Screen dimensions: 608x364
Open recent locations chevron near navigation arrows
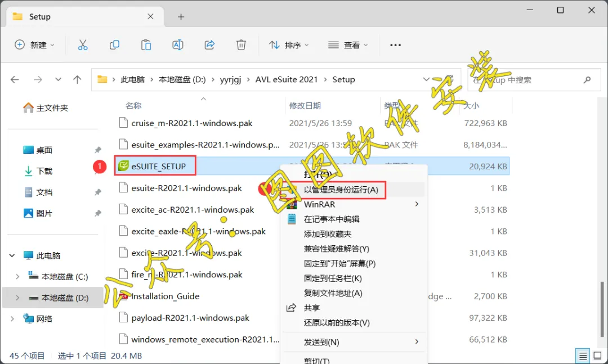tap(58, 79)
